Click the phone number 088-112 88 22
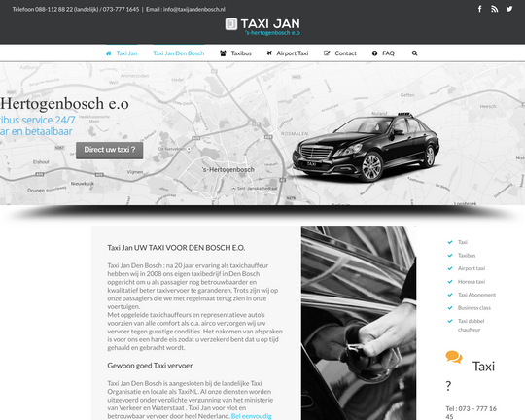525x420 pixels. point(53,9)
